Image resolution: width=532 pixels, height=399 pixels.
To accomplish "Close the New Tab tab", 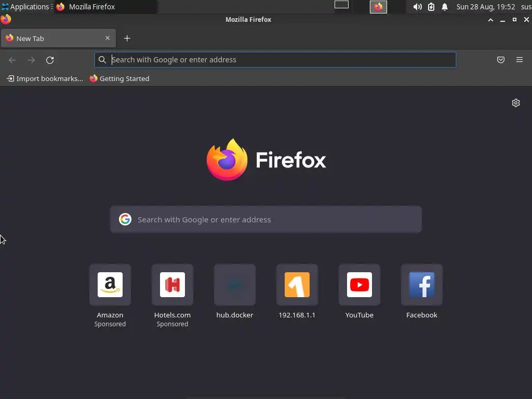I will point(108,38).
